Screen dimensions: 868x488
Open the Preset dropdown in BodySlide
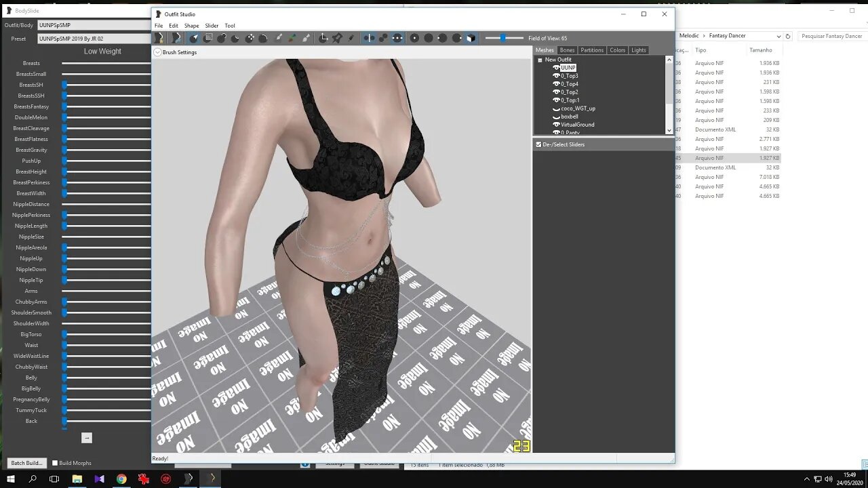(94, 39)
